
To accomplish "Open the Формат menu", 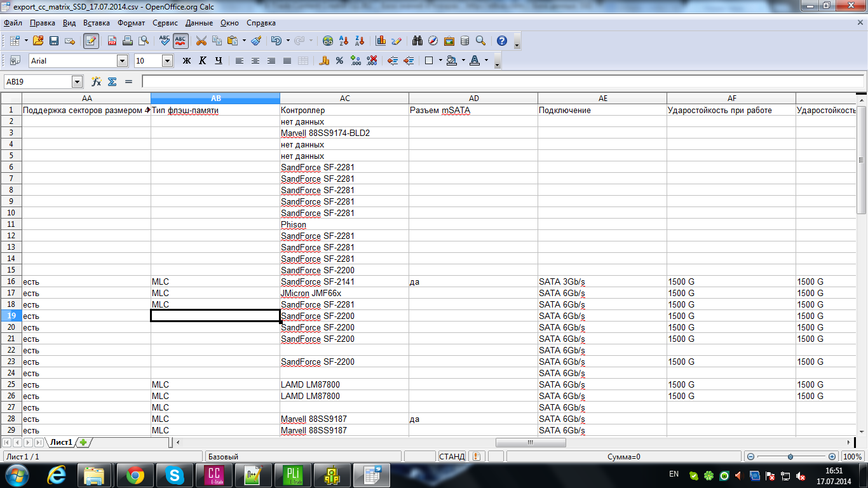I will coord(132,23).
